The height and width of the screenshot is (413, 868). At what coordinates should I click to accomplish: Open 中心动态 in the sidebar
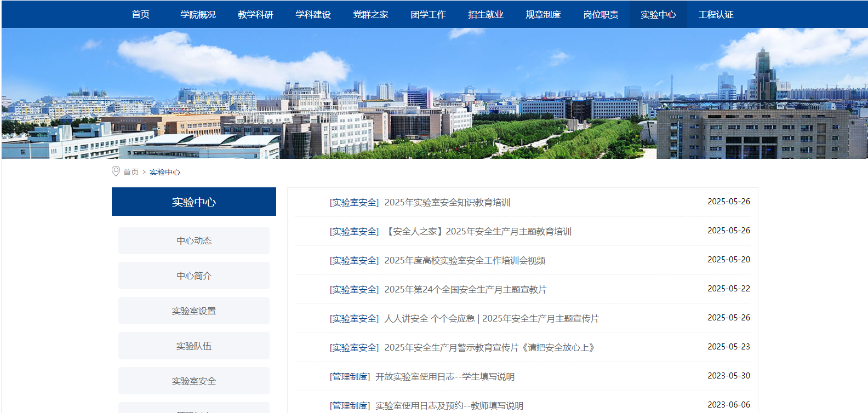coord(194,240)
